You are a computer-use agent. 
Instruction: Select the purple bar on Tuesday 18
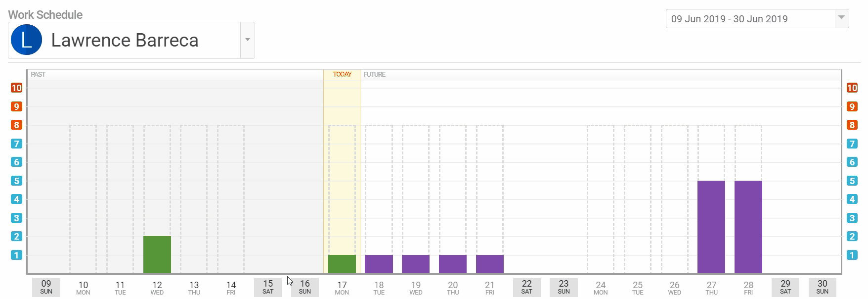(379, 264)
